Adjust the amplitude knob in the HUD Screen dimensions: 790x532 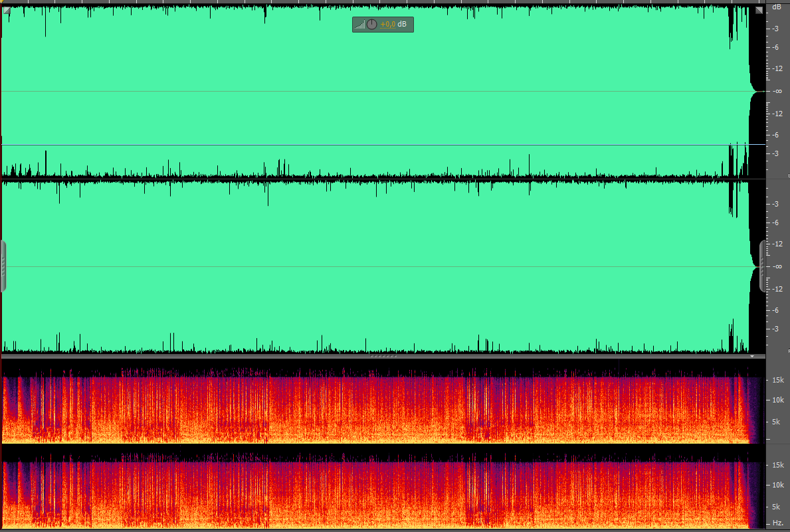tap(372, 24)
